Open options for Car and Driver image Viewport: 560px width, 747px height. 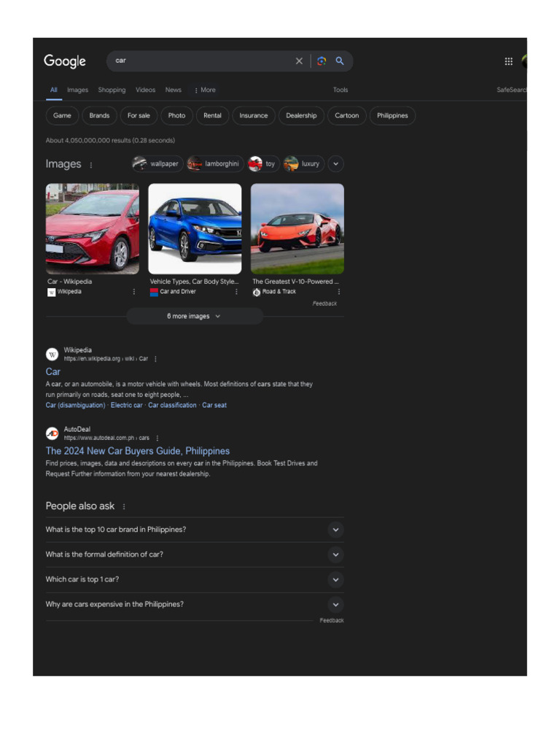point(237,292)
